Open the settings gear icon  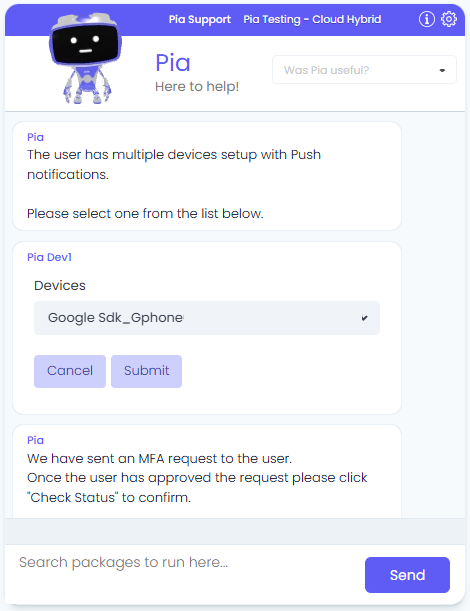pyautogui.click(x=449, y=19)
